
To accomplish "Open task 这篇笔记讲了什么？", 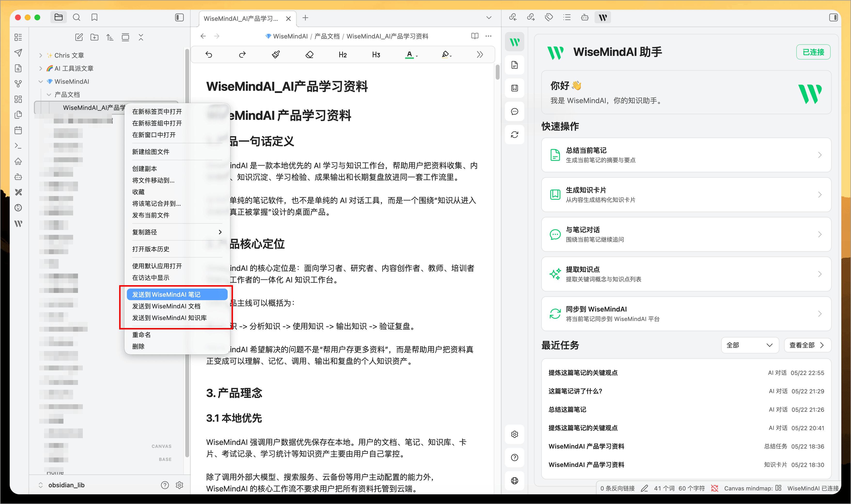I will (x=686, y=391).
